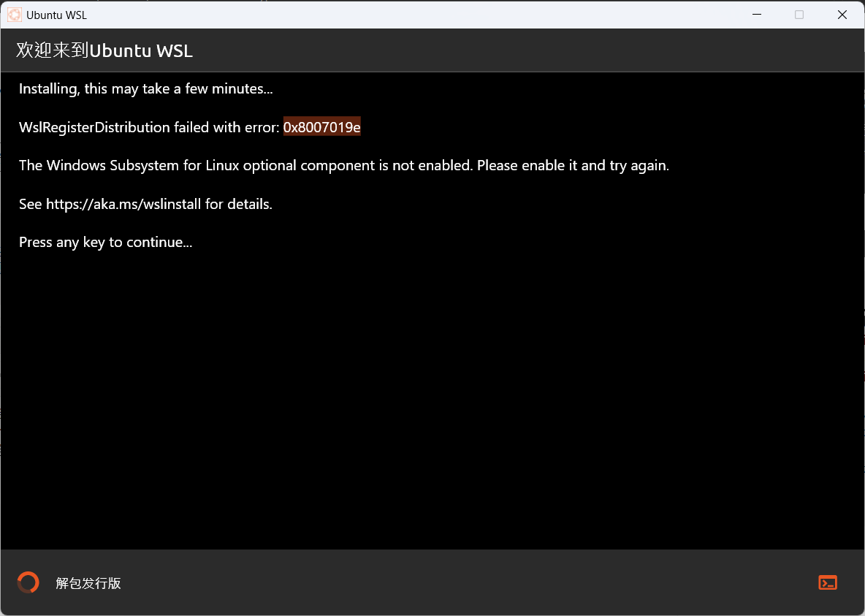Select the orange Ubuntu spinner at bottom left
The width and height of the screenshot is (865, 616).
27,582
